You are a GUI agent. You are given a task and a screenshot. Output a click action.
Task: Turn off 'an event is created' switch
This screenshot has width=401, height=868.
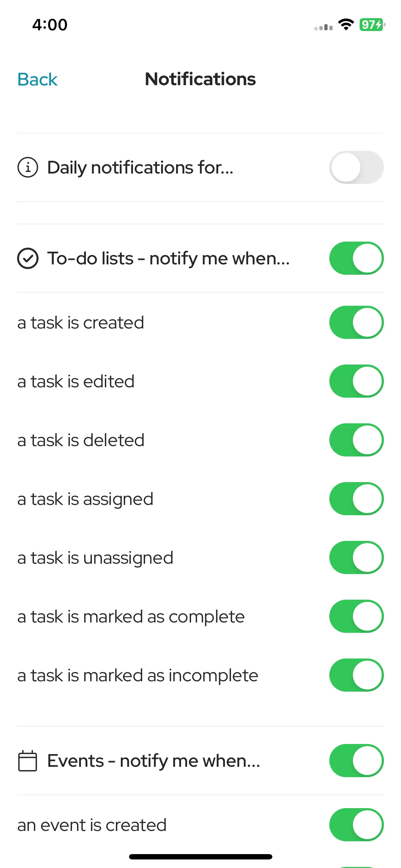[x=356, y=825]
